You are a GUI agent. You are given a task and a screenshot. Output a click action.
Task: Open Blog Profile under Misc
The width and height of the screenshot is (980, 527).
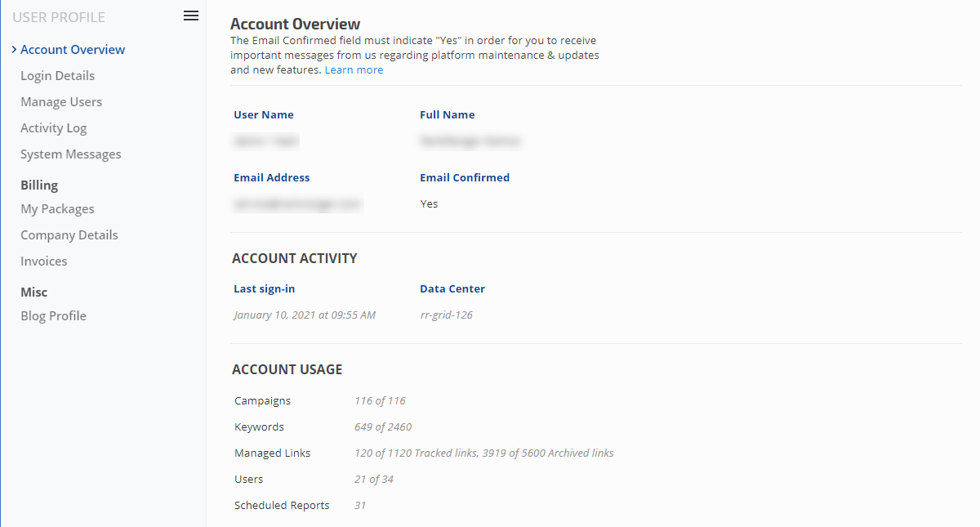pyautogui.click(x=53, y=316)
